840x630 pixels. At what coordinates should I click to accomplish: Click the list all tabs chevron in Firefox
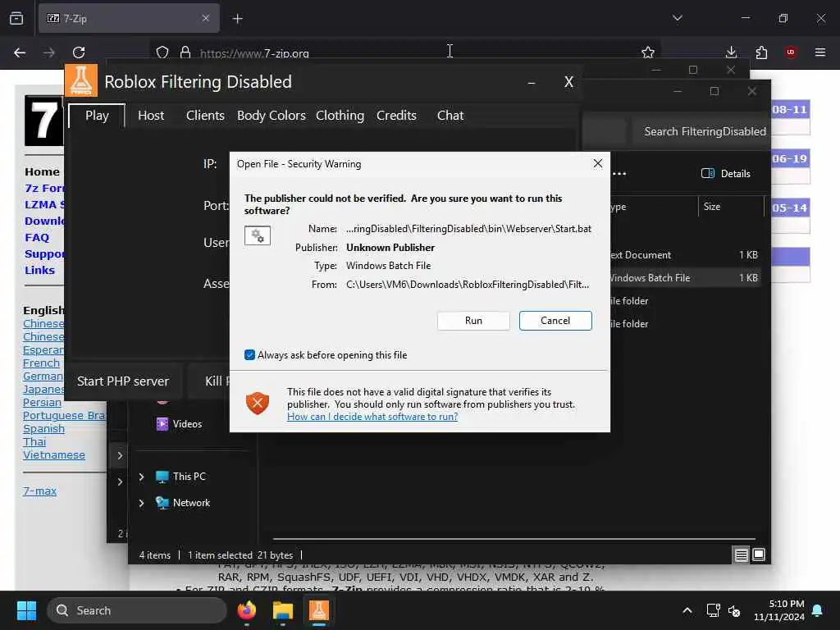678,18
